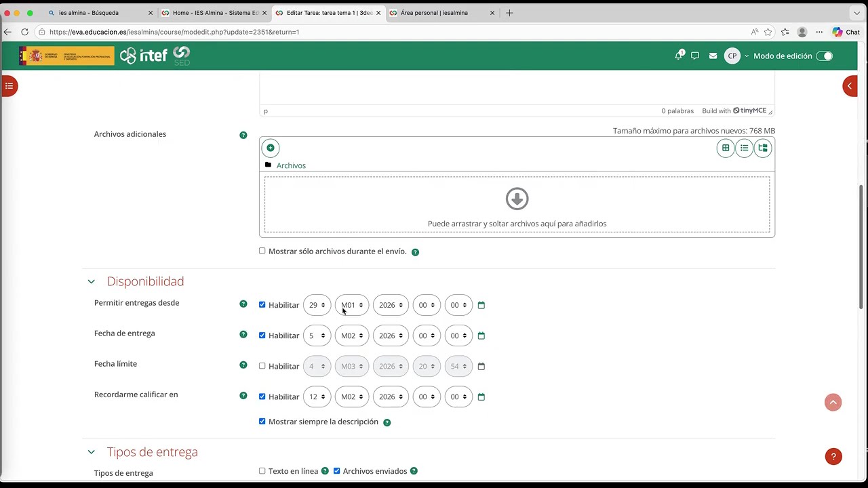Viewport: 868px width, 488px height.
Task: Open day dropdown showing 12 for Recordarme calificar
Action: coord(317,396)
